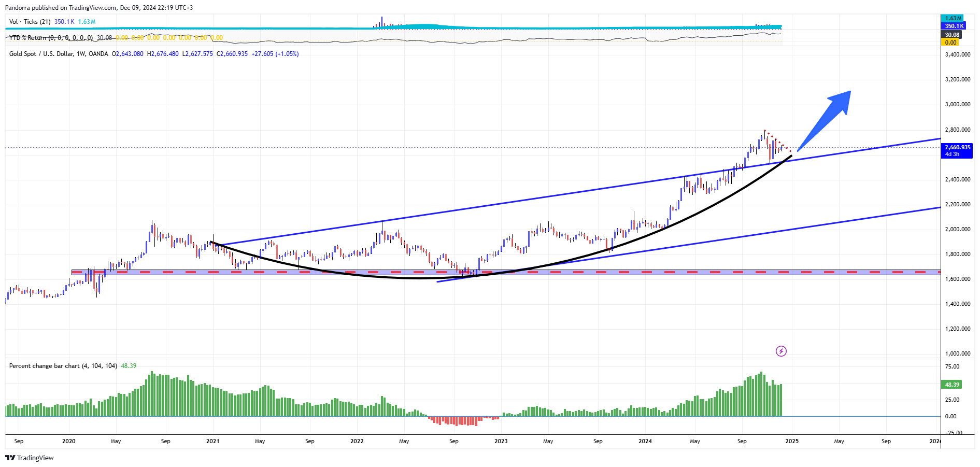
Task: Click 'Gold Spot / U.S. Dollar, 1W, OANDA' title
Action: tap(59, 54)
